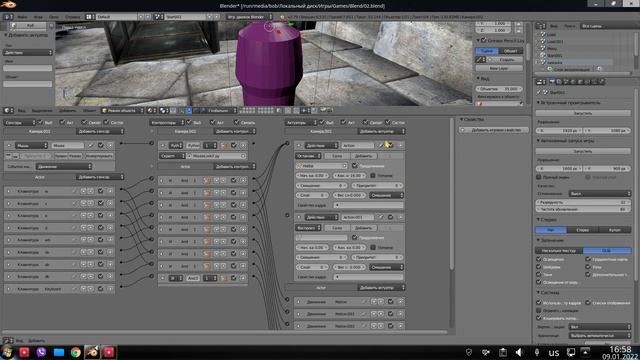Open the file manager taskbar icon
The image size is (640, 360).
pyautogui.click(x=59, y=352)
